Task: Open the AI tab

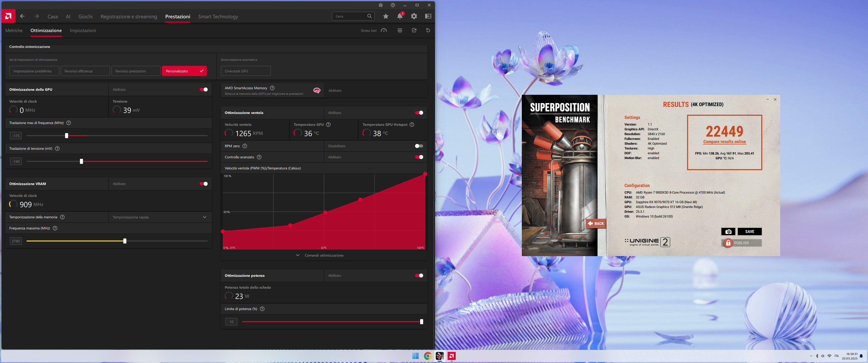Action: [68, 16]
